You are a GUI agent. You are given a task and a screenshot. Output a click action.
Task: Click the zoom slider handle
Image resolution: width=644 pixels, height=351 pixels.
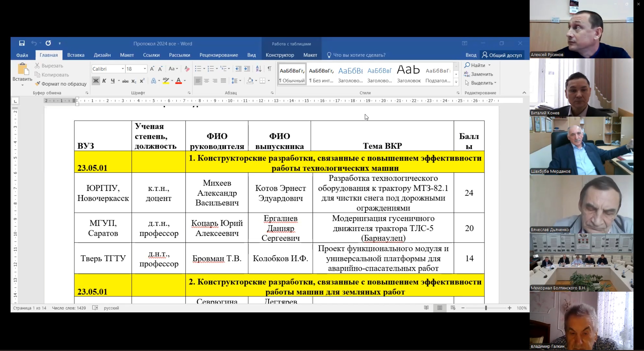(x=486, y=308)
